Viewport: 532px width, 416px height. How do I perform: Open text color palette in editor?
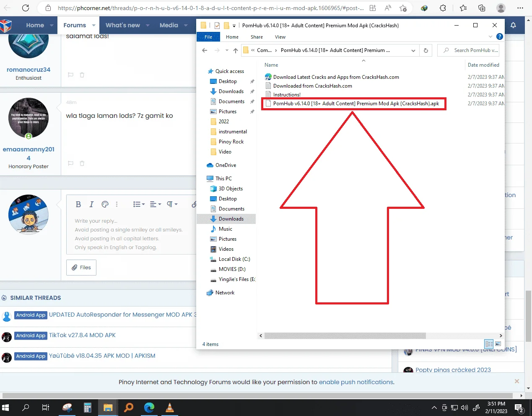point(105,204)
